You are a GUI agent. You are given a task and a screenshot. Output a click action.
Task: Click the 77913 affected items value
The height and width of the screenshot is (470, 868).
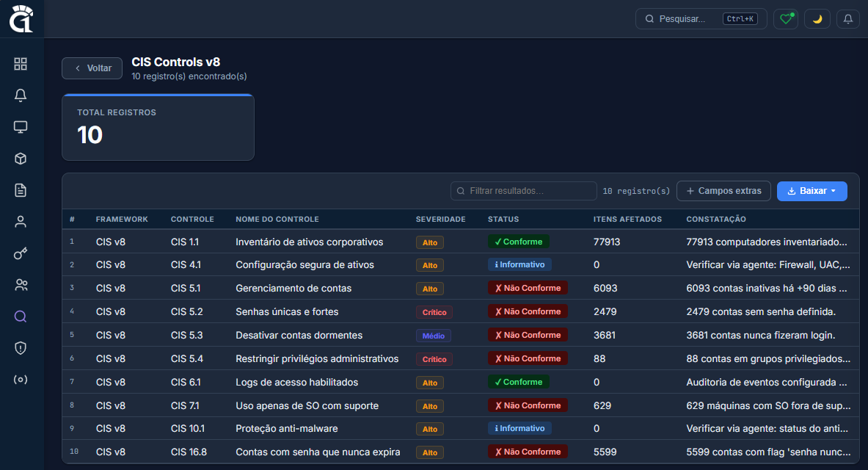(607, 242)
